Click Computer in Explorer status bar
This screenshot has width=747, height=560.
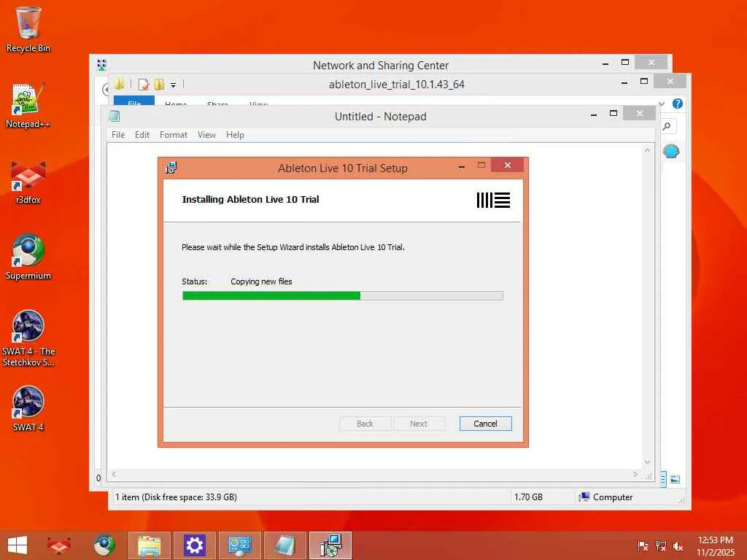pos(605,497)
